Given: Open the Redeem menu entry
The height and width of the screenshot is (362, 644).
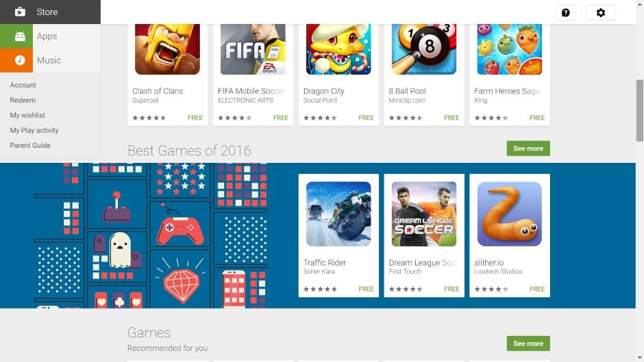Looking at the screenshot, I should tap(23, 100).
